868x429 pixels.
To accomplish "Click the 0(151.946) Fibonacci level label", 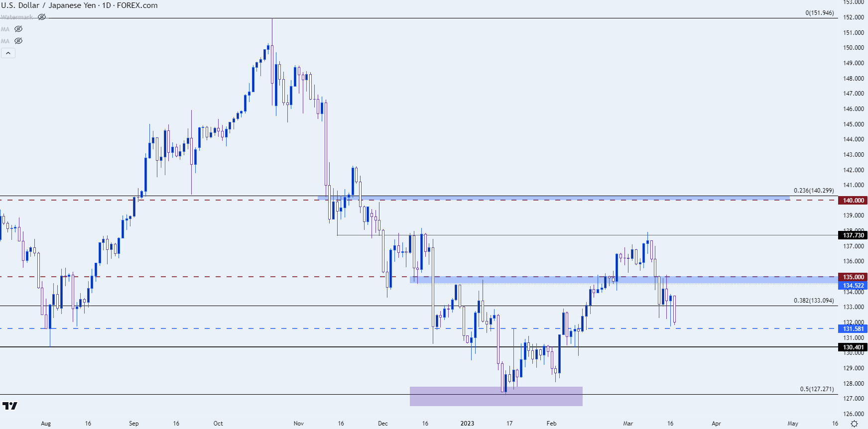I will click(819, 13).
